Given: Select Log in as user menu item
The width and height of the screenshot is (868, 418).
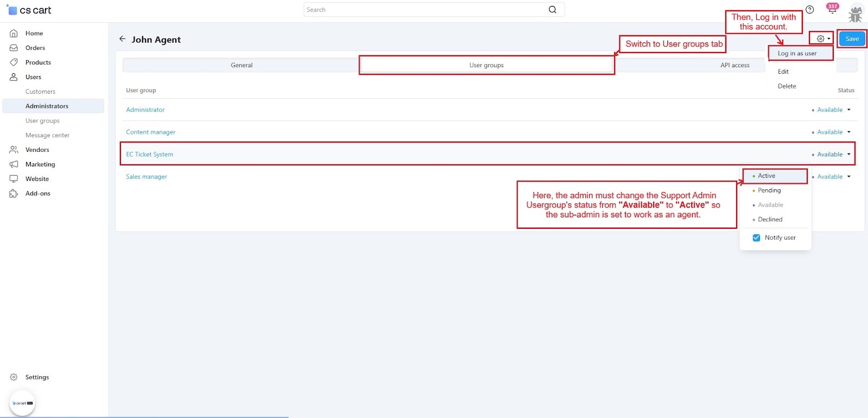Looking at the screenshot, I should (796, 54).
